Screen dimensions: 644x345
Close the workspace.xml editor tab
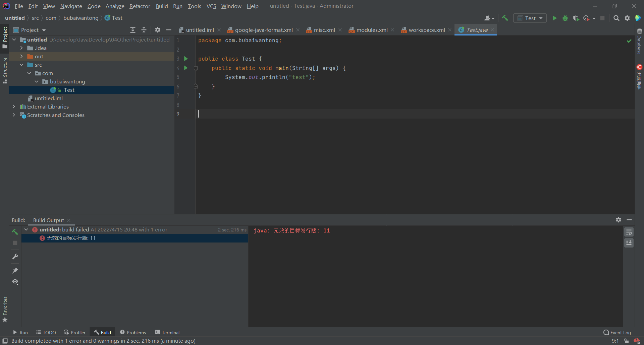pos(450,30)
